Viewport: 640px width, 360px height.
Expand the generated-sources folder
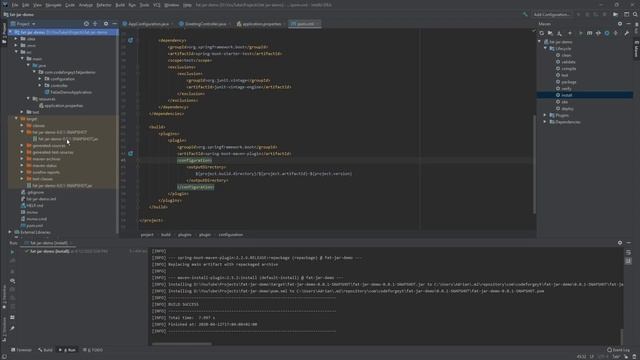pyautogui.click(x=22, y=145)
